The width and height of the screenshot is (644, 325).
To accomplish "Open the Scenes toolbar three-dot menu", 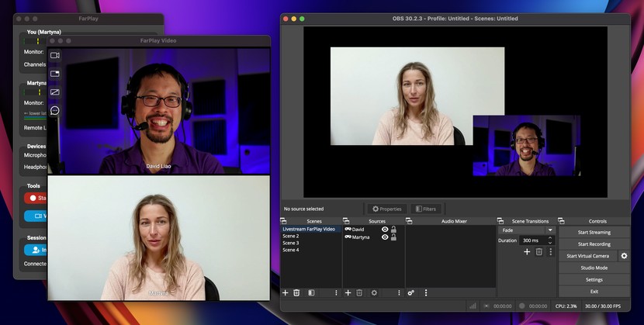I will (x=336, y=292).
